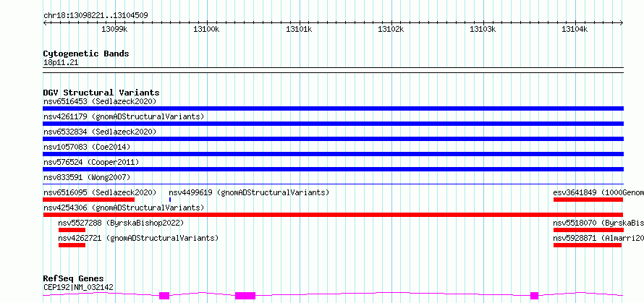Select the wide CEP192 exon near 13100.4k
This screenshot has height=303, width=644.
point(245,296)
